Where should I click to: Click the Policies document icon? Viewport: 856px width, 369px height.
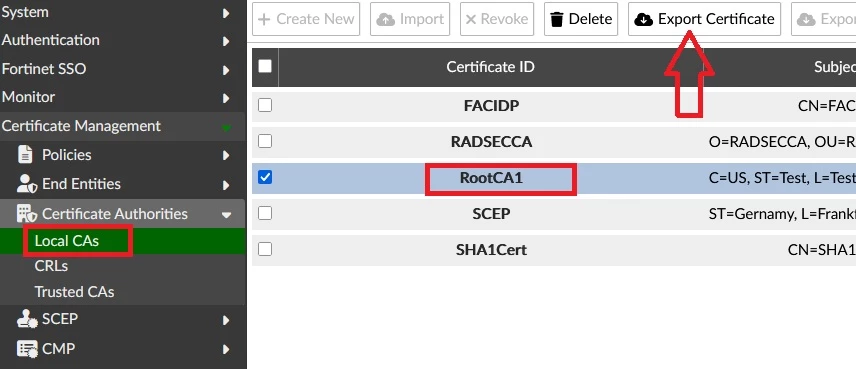pyautogui.click(x=25, y=155)
